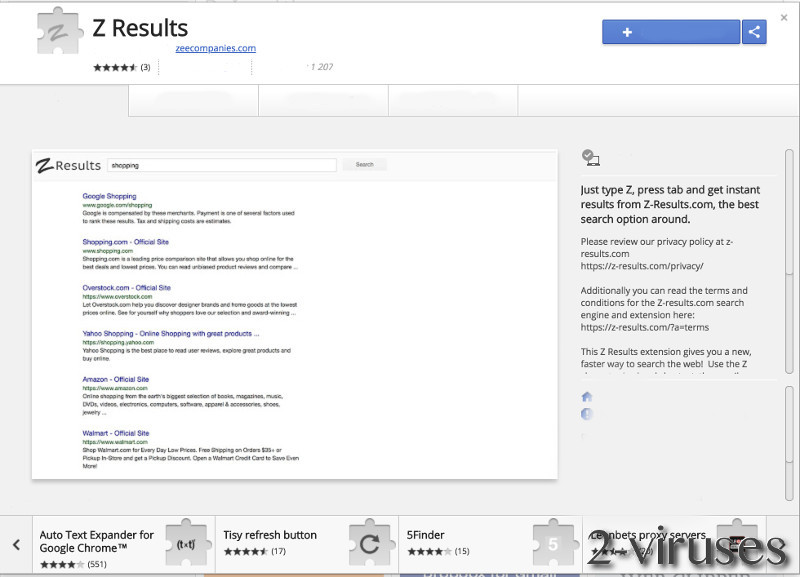The image size is (800, 577).
Task: Click the 5Finder numbered puzzle icon
Action: (553, 545)
